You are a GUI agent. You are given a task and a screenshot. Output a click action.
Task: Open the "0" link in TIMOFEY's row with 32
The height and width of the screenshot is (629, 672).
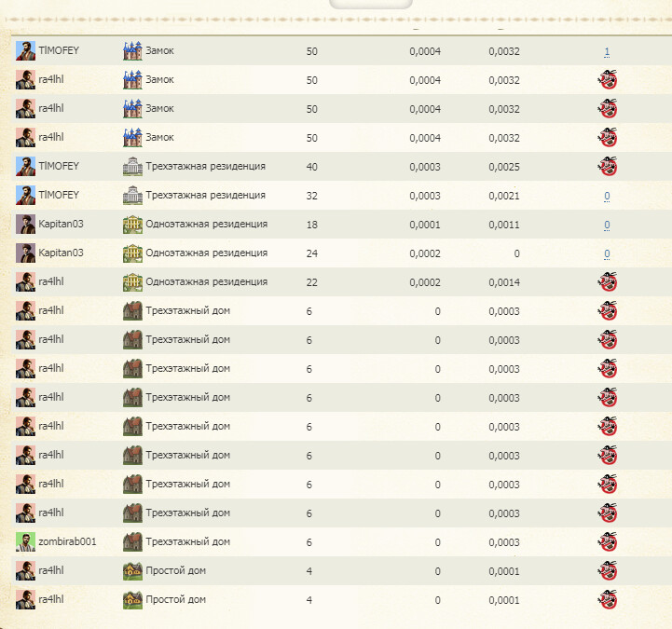point(607,196)
